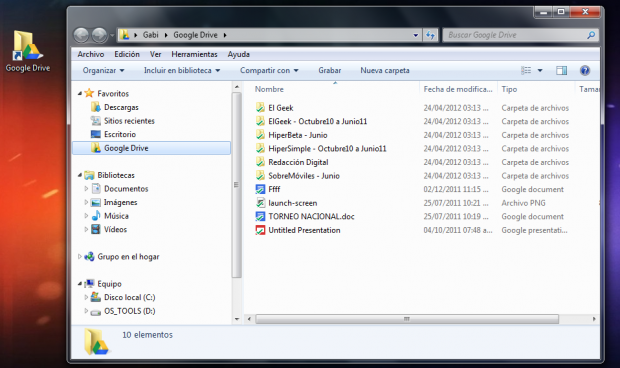Open the blue Help question icon

[585, 70]
